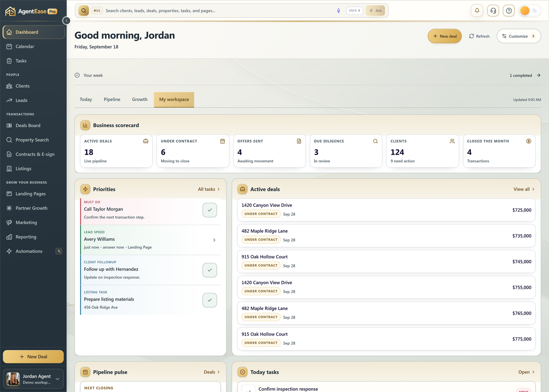The height and width of the screenshot is (392, 549).
Task: Click Clients card people icon
Action: coord(452,141)
